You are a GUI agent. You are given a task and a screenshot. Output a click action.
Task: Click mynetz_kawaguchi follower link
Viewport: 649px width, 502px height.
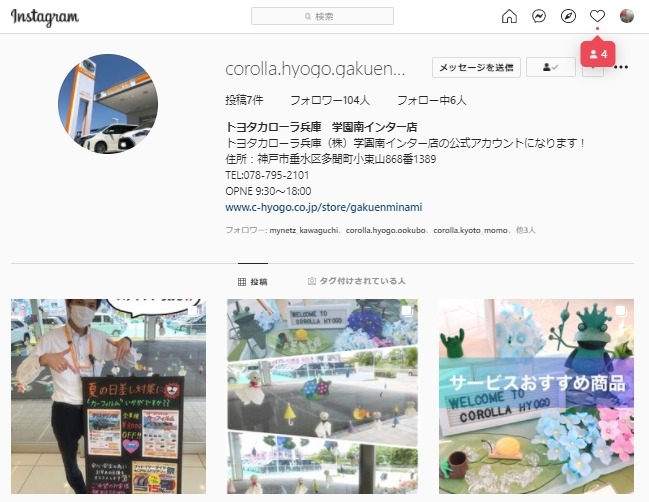304,230
